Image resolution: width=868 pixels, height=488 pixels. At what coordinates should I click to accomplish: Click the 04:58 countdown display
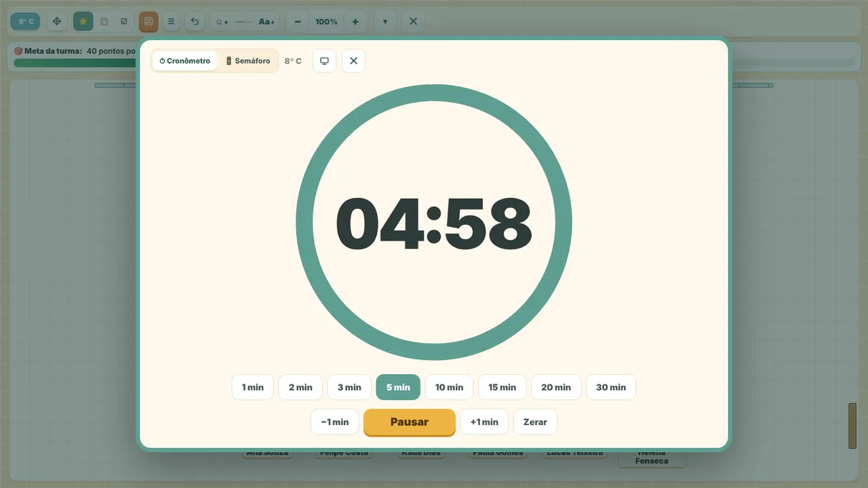(x=434, y=222)
